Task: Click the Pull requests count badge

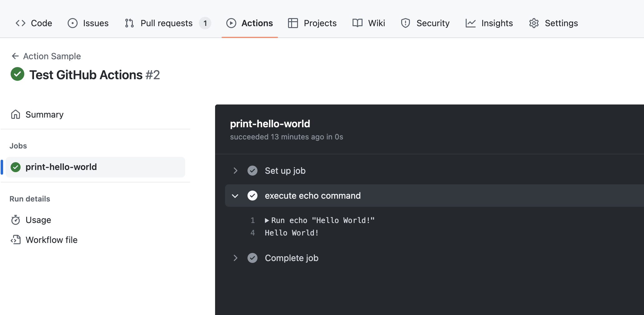Action: tap(205, 23)
